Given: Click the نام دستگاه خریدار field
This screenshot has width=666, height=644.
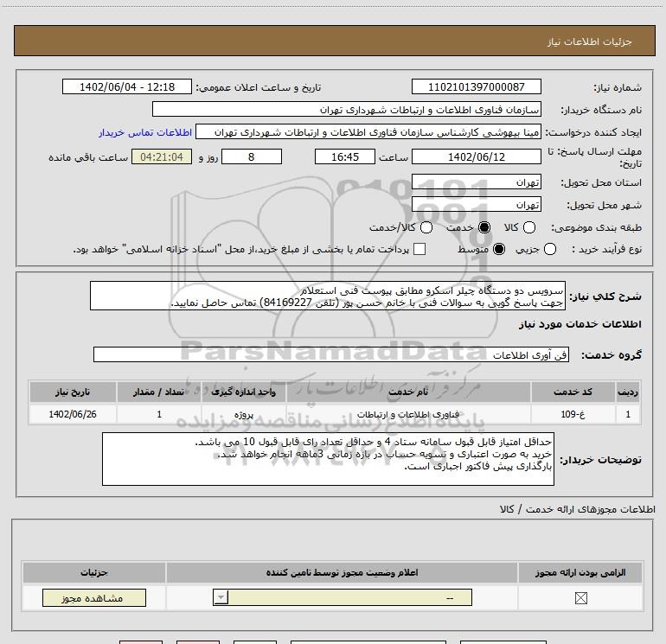Looking at the screenshot, I should coord(347,110).
